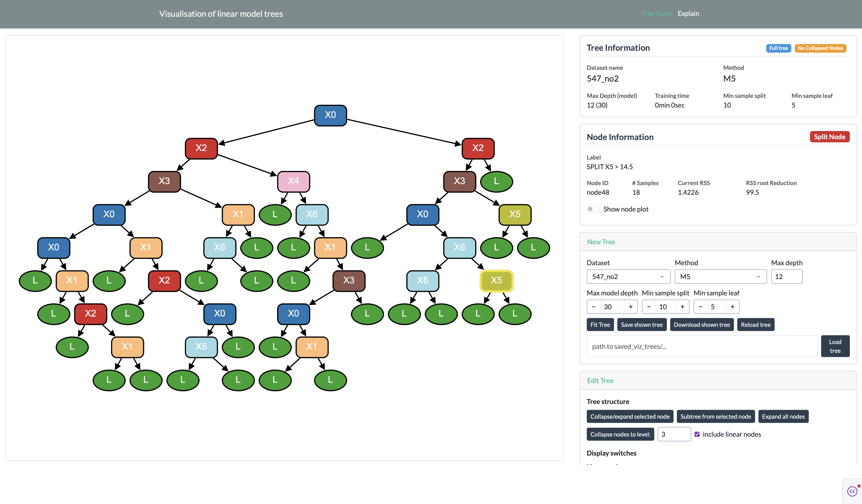Click Subtree from selected node button
This screenshot has width=862, height=504.
[716, 416]
